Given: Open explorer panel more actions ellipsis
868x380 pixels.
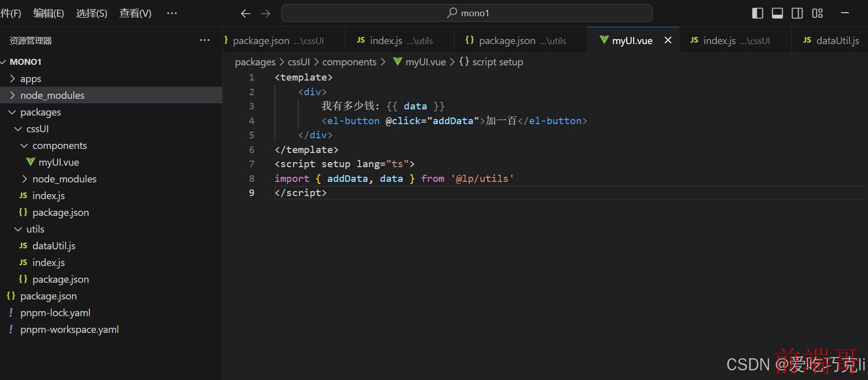Looking at the screenshot, I should pyautogui.click(x=204, y=40).
